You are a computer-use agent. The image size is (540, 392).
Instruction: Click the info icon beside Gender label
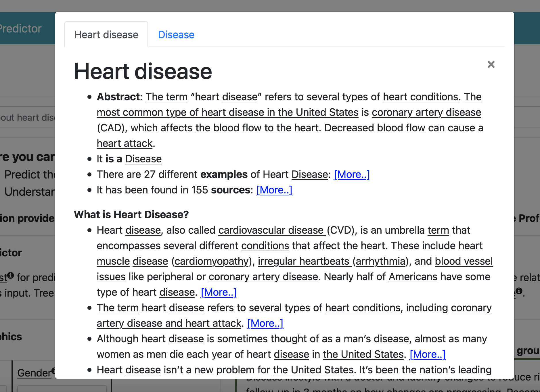tap(53, 370)
